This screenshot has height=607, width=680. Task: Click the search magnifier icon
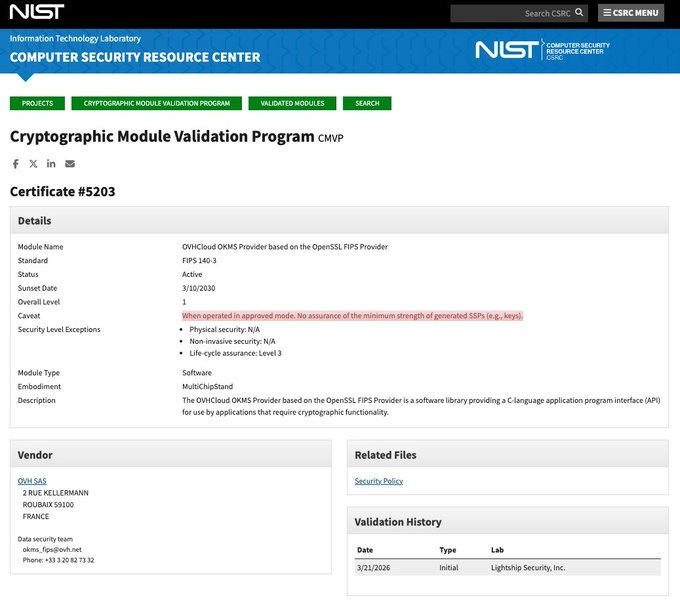(579, 13)
